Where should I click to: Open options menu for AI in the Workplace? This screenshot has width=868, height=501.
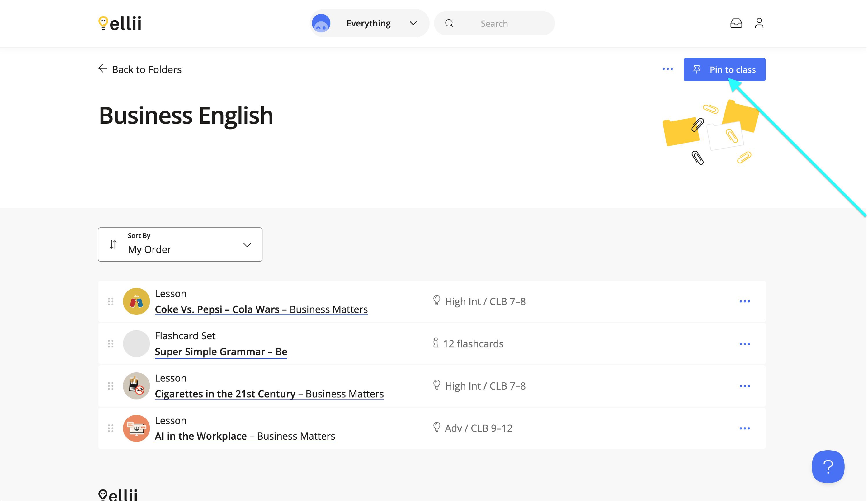[744, 428]
